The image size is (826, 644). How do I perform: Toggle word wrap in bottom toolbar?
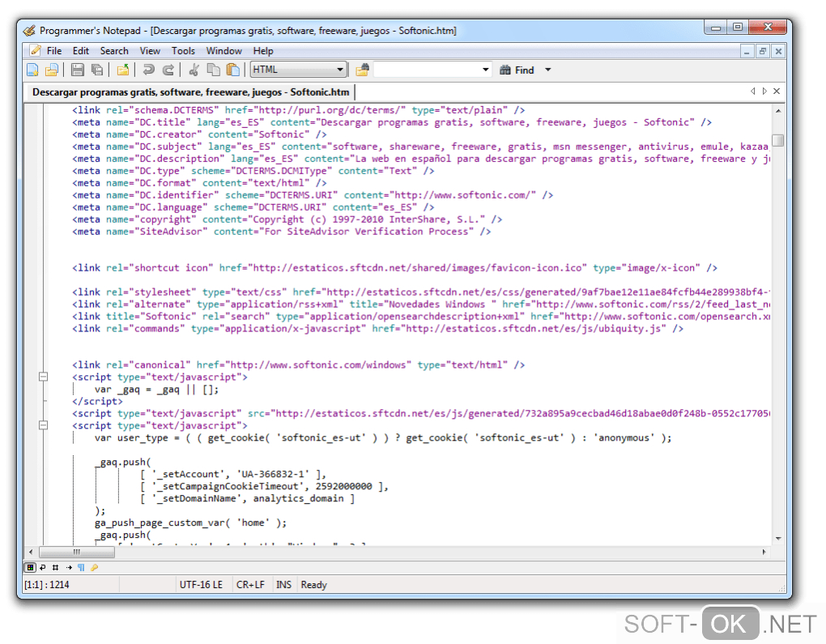[43, 568]
